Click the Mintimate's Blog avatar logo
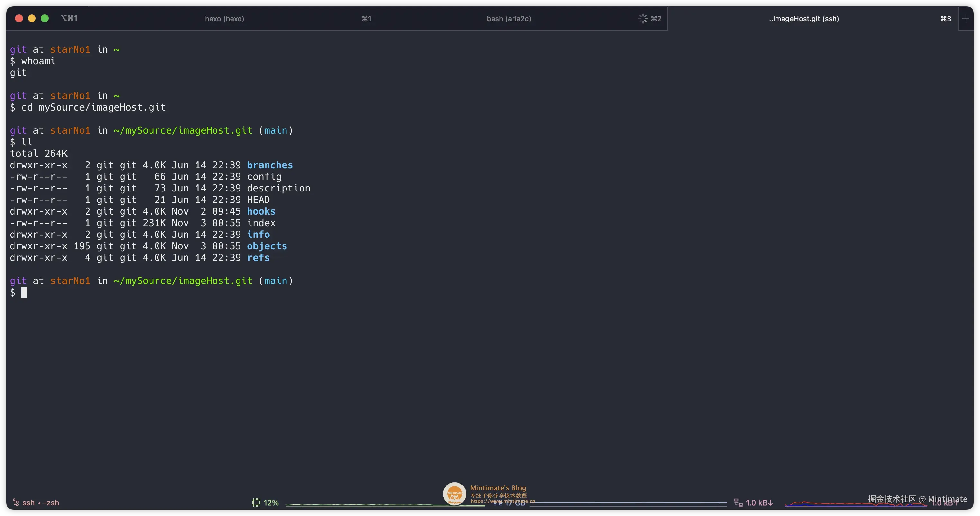 (454, 494)
